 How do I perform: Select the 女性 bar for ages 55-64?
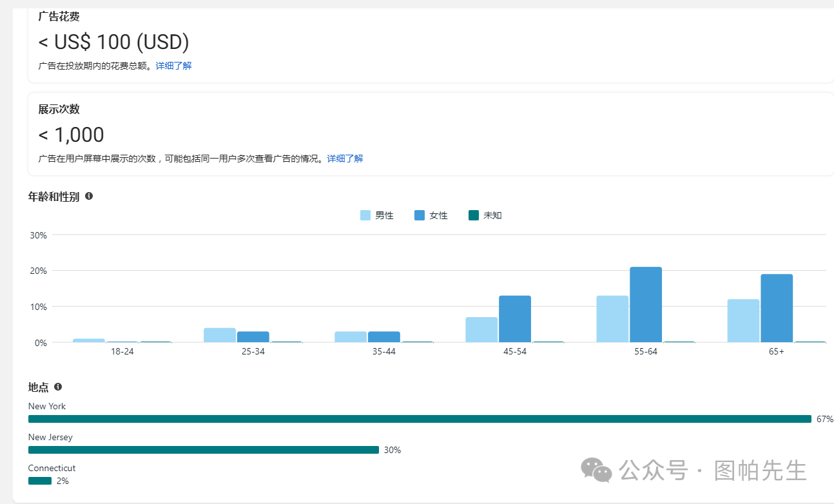click(x=646, y=305)
